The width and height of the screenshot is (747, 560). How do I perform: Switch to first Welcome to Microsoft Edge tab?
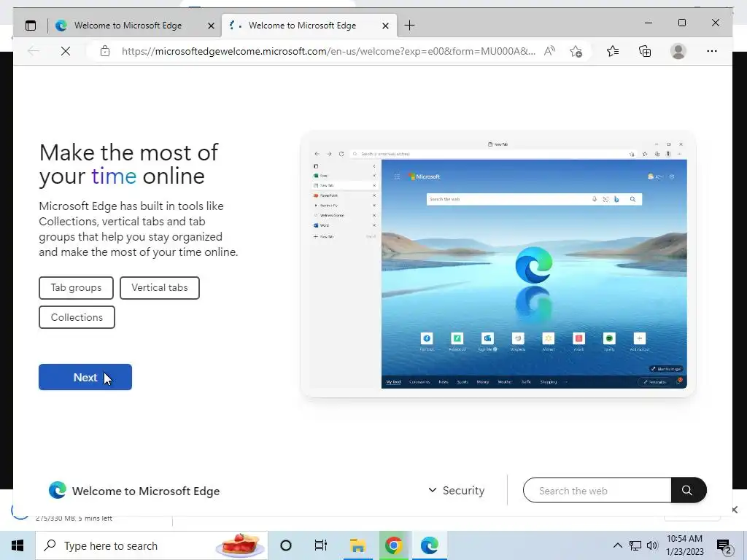point(135,26)
